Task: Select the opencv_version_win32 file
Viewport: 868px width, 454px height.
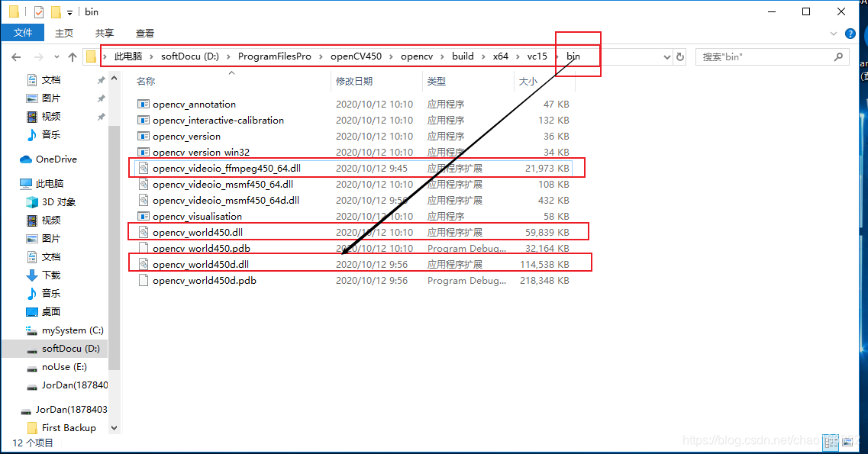Action: pos(201,152)
